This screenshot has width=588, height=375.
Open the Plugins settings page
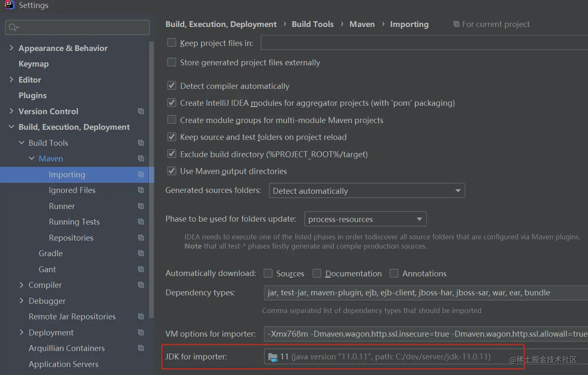(32, 96)
